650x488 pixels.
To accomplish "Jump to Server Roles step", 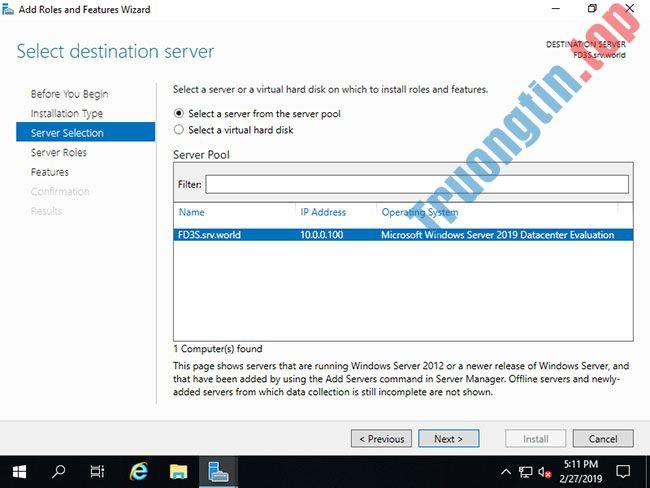I will [58, 153].
